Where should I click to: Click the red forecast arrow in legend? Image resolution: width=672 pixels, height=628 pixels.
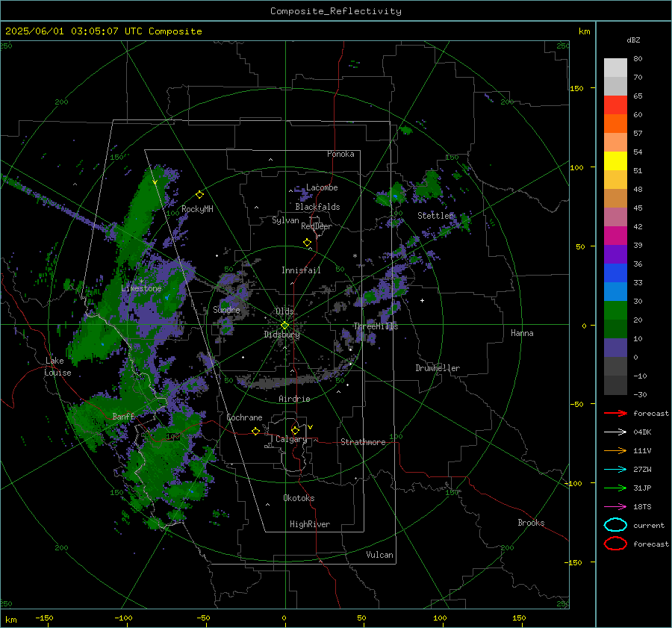click(x=615, y=413)
